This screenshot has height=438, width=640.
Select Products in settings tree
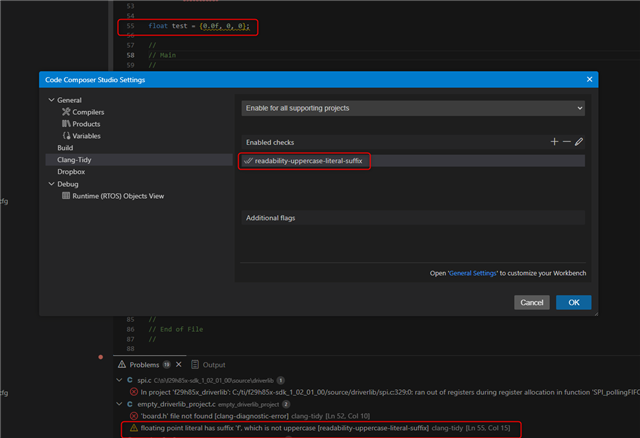[x=86, y=124]
